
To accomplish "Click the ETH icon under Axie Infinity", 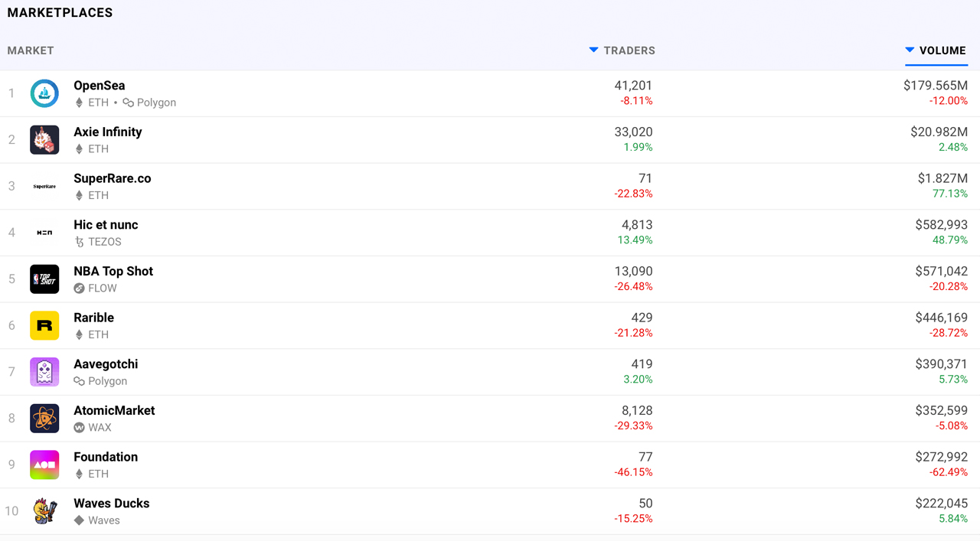I will 79,149.
